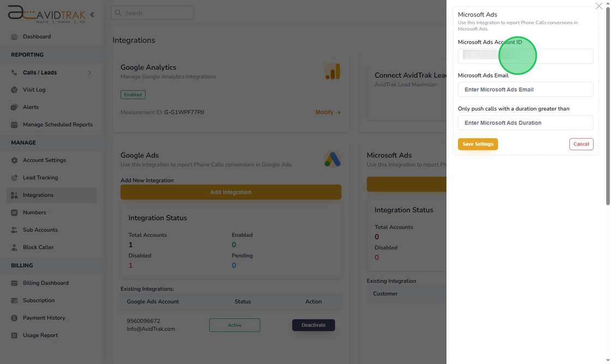Screen dimensions: 611x364
Task: Click the search magnifier icon
Action: click(118, 13)
